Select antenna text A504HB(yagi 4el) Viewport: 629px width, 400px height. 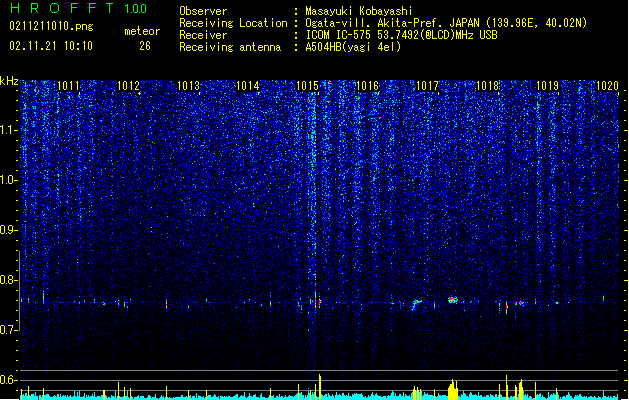353,47
